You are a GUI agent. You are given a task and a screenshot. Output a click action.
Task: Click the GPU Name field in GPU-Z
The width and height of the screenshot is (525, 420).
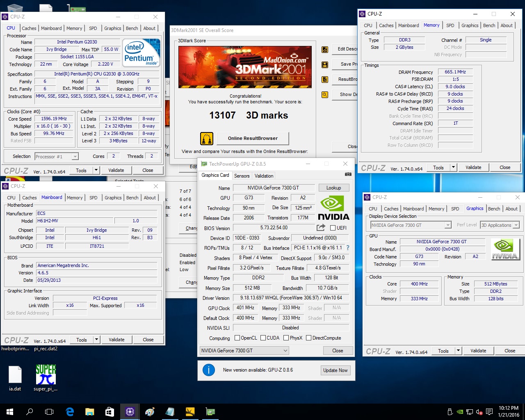tap(273, 188)
